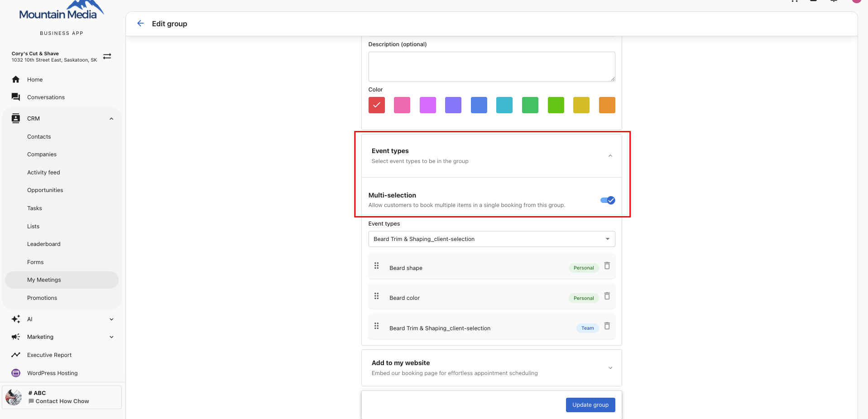This screenshot has width=868, height=419.
Task: Click the Team tag on Beard Trim row
Action: (588, 328)
